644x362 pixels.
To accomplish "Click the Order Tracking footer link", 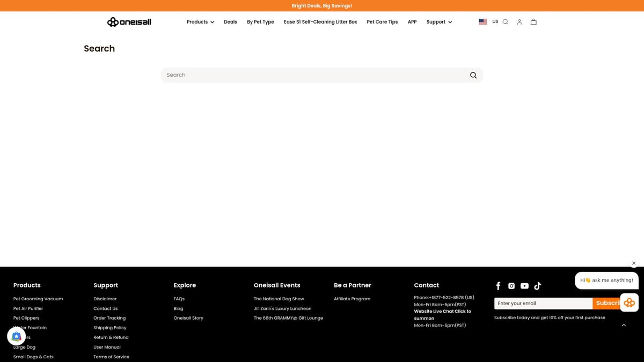I will click(109, 318).
